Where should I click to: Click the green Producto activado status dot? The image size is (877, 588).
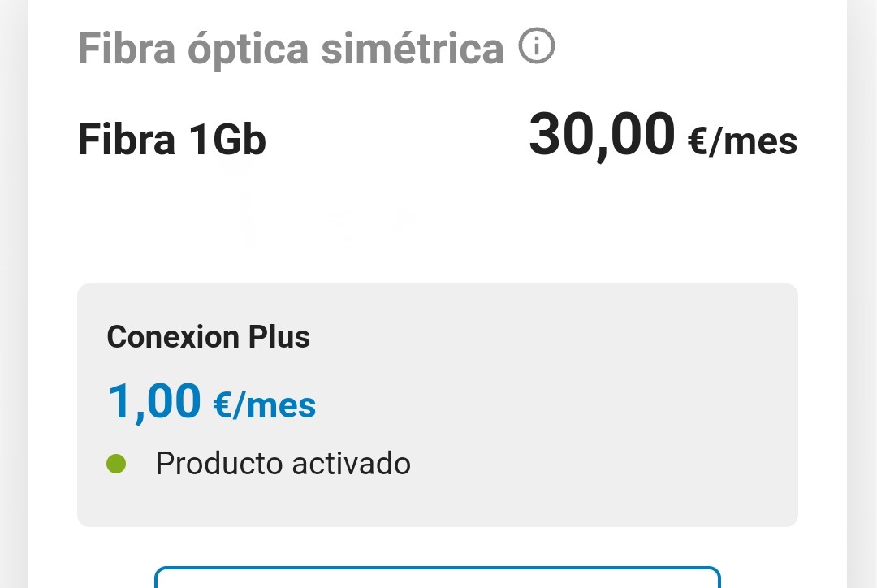click(116, 463)
